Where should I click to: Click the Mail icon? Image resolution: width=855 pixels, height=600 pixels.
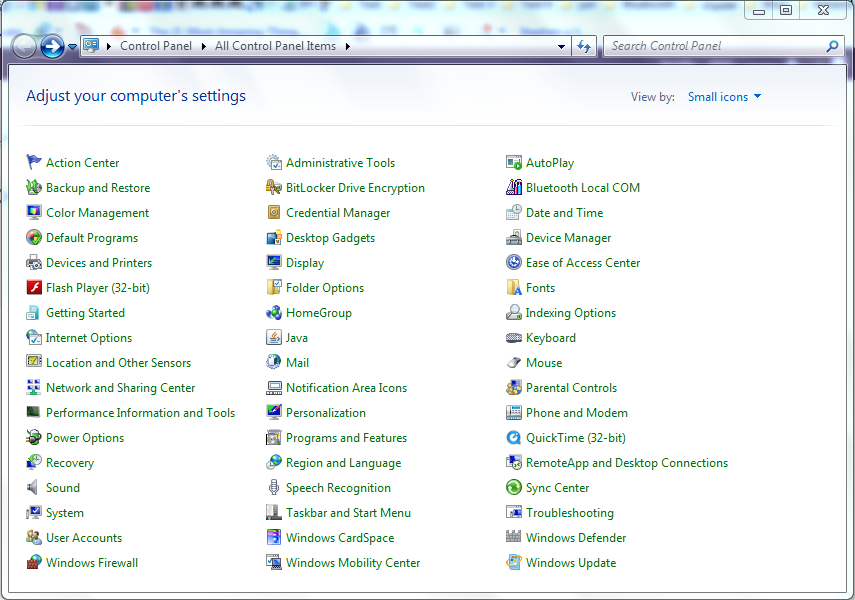pyautogui.click(x=274, y=362)
